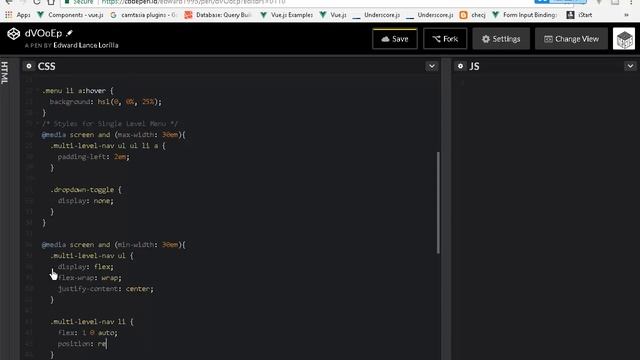Viewport: 640px width, 360px height.
Task: Open author link Edward Lance Lorilla
Action: 86,45
